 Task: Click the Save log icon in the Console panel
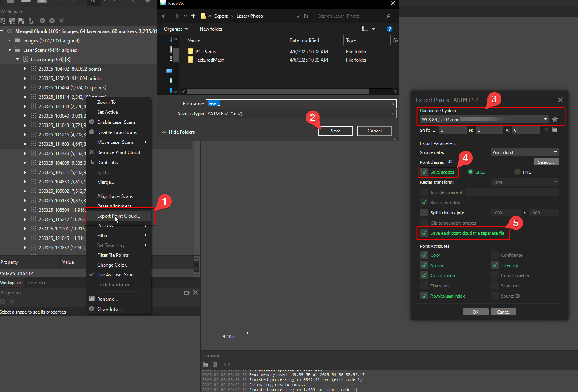click(x=206, y=364)
